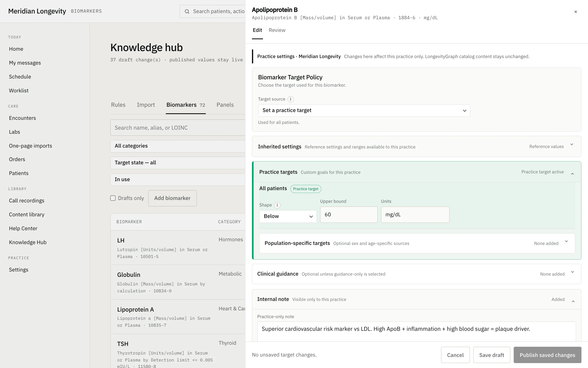Expand Population-specific targets

pyautogui.click(x=417, y=243)
